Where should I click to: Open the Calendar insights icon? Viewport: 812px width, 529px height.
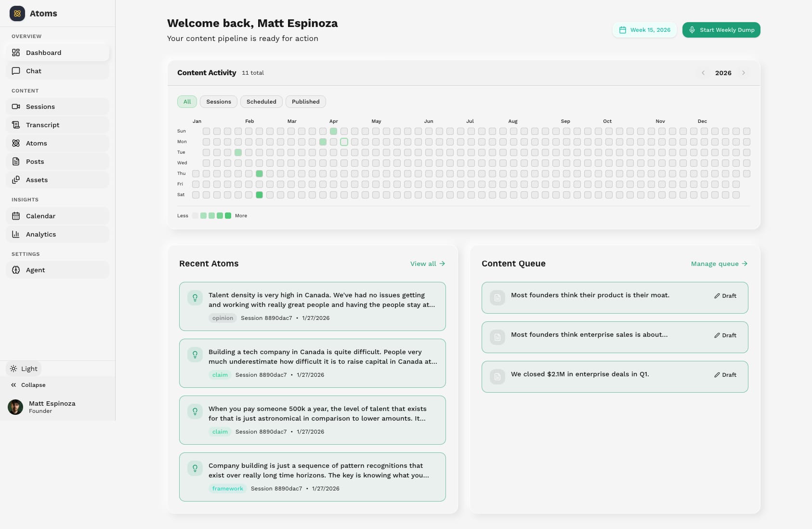[x=16, y=216]
